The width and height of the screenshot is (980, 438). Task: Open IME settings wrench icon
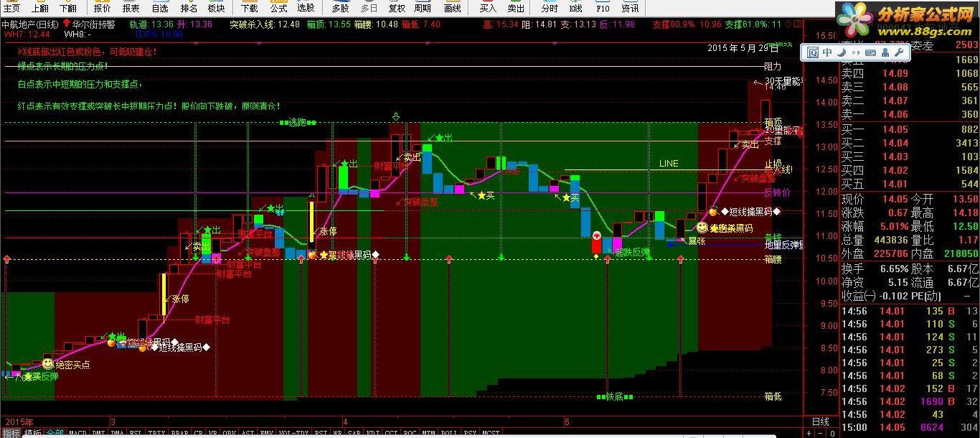tap(899, 52)
